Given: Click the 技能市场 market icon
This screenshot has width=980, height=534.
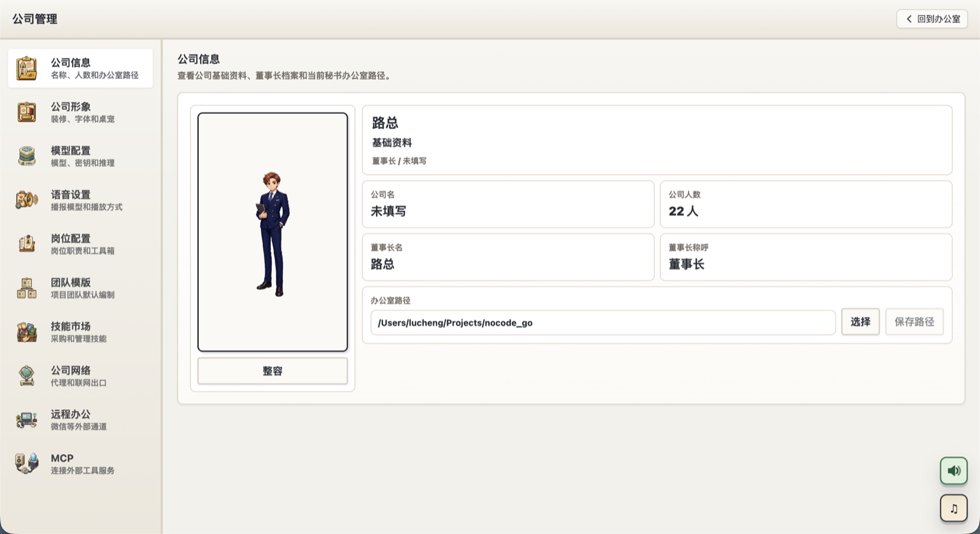Looking at the screenshot, I should (x=26, y=332).
